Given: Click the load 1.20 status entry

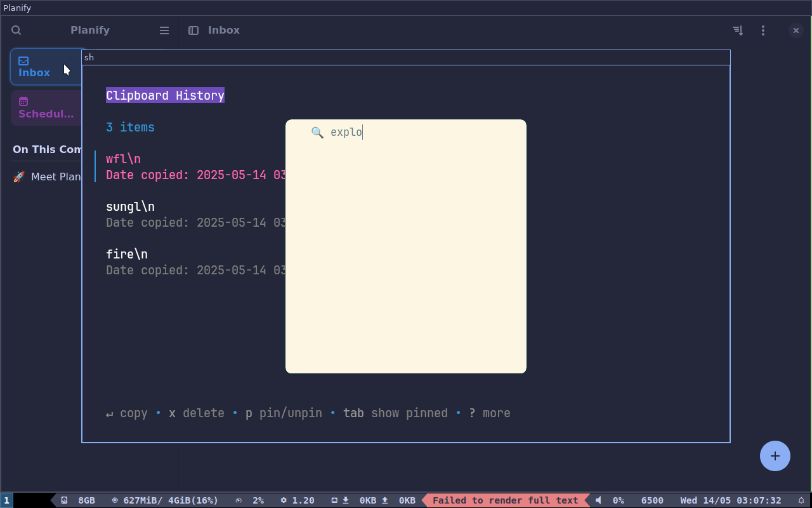Looking at the screenshot, I should click(x=298, y=500).
